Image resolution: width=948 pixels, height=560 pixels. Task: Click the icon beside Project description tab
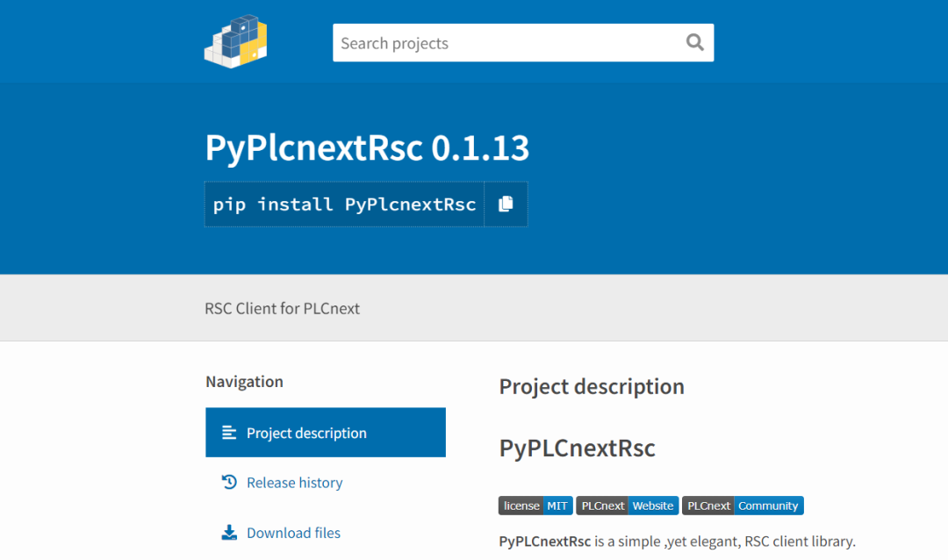coord(229,433)
